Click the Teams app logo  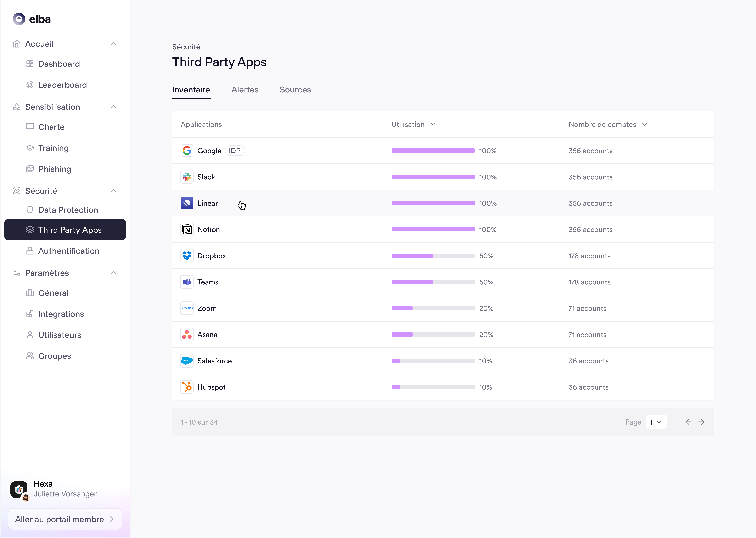[x=187, y=282]
